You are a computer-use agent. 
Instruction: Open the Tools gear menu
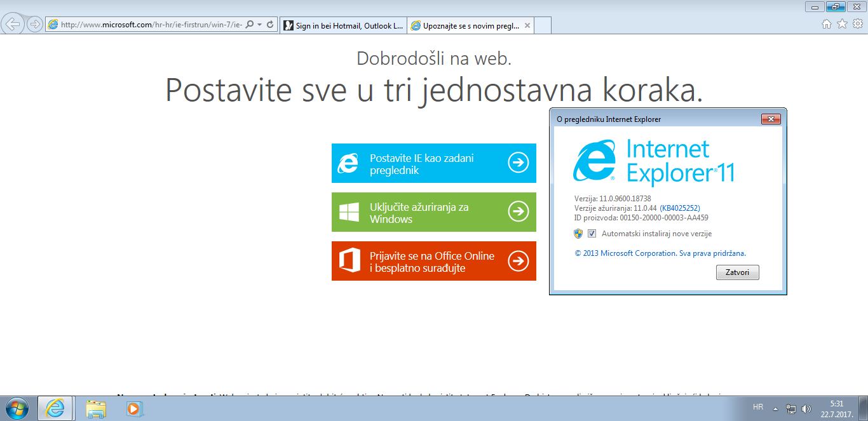pos(857,24)
